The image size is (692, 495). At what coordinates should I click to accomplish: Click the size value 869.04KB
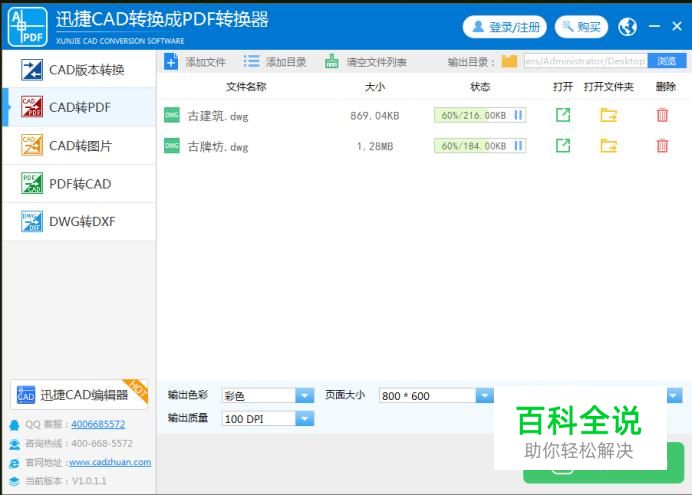tap(375, 116)
